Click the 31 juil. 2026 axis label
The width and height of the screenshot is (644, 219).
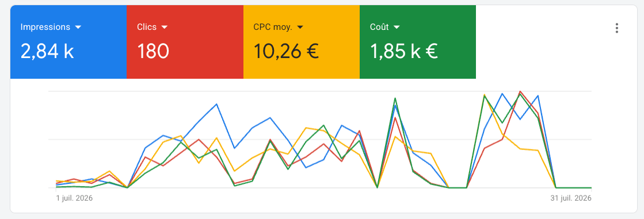[x=571, y=198]
